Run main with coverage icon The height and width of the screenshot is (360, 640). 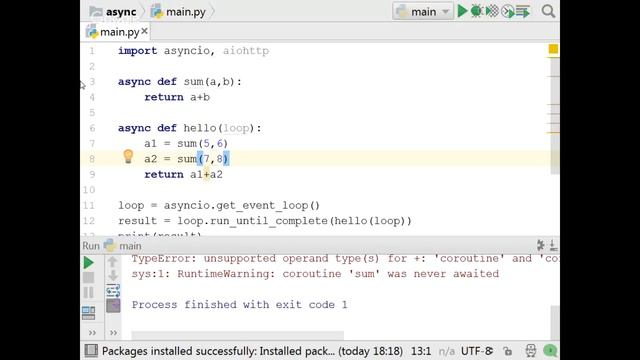[492, 11]
